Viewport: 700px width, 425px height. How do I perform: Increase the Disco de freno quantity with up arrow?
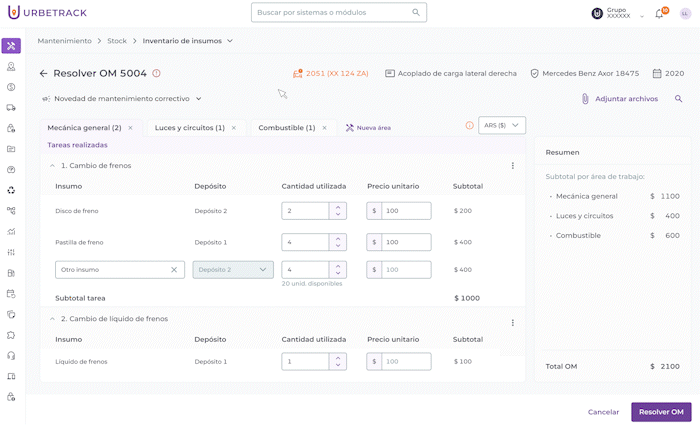338,207
